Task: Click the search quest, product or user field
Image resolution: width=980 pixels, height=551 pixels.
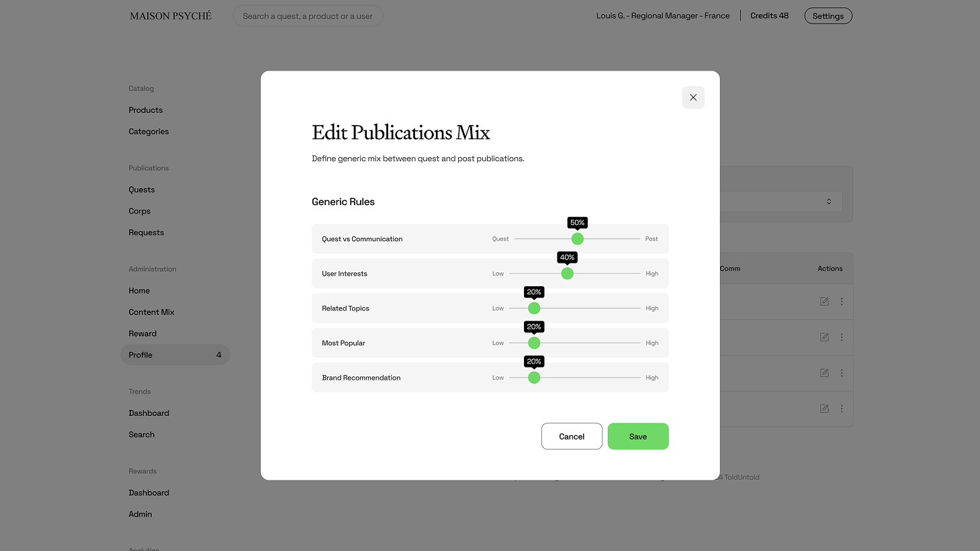Action: click(308, 16)
